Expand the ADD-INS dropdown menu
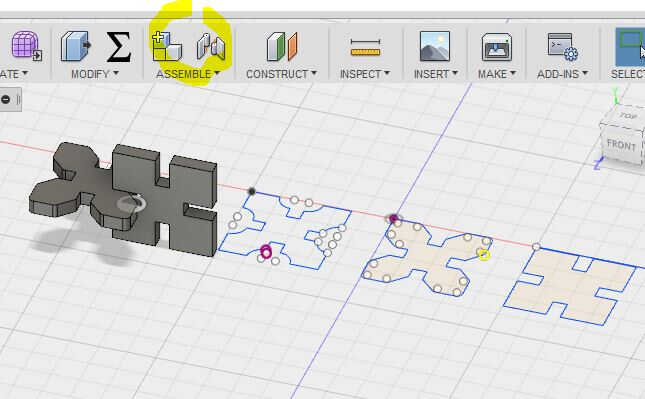Image resolution: width=645 pixels, height=399 pixels. 562,74
